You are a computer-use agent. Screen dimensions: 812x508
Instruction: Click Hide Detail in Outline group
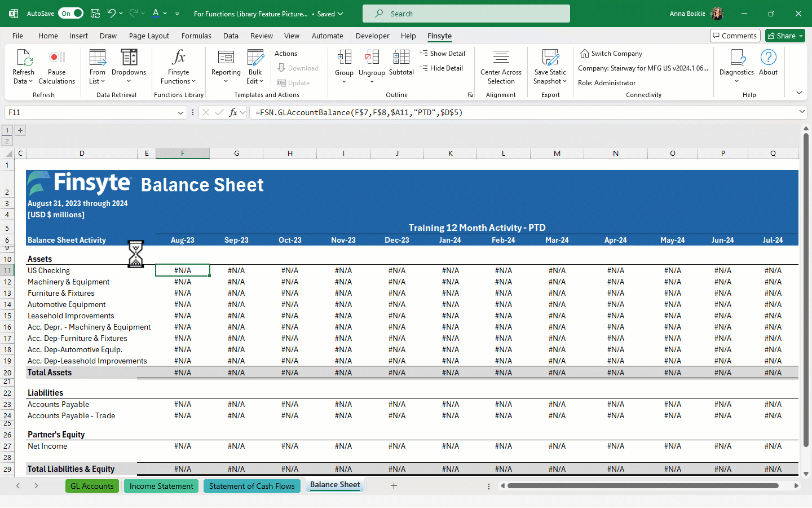click(441, 68)
